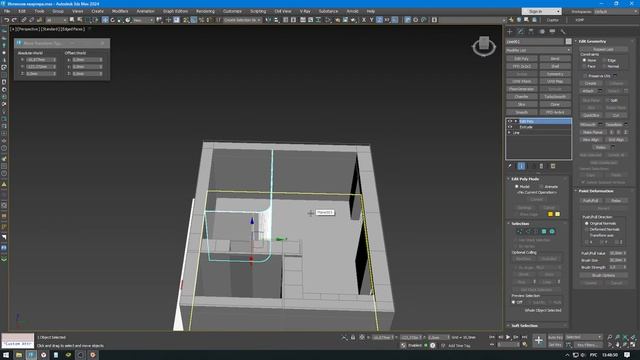Toggle eye visibility of Edit Poly modifier
Screen dimensions: 640x360
(510, 121)
